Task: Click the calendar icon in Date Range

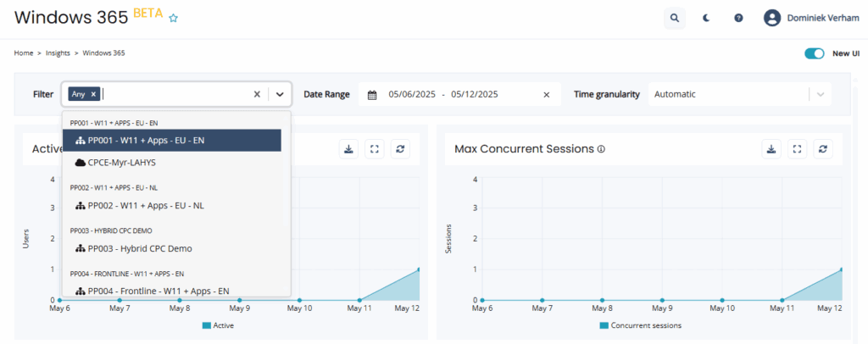Action: tap(371, 95)
